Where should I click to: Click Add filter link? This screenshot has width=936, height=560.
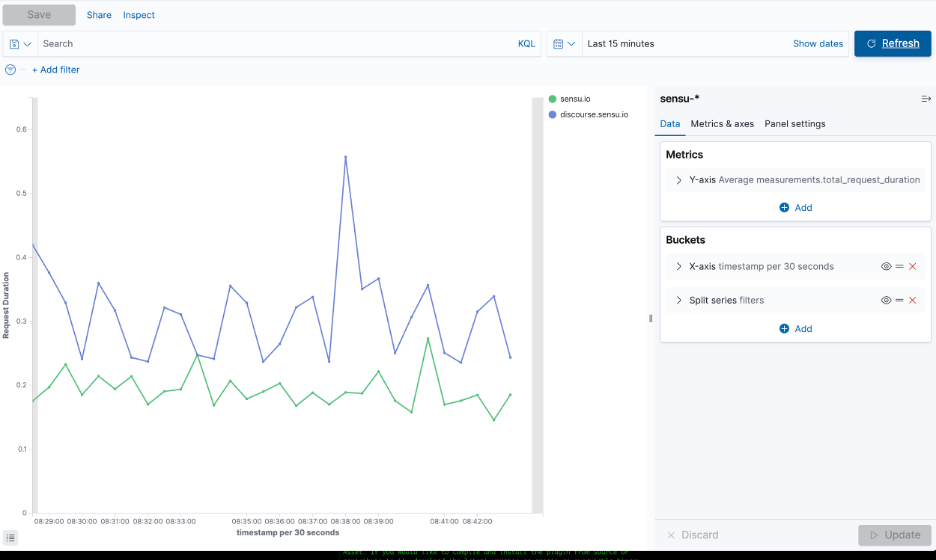(56, 70)
